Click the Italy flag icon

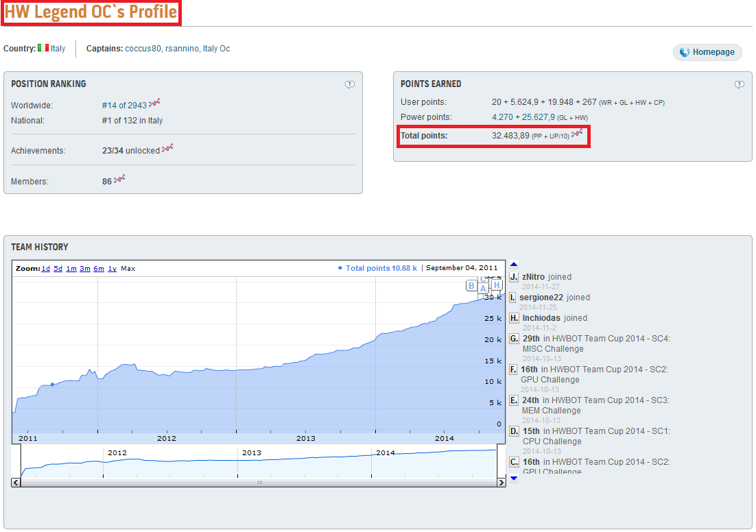43,48
